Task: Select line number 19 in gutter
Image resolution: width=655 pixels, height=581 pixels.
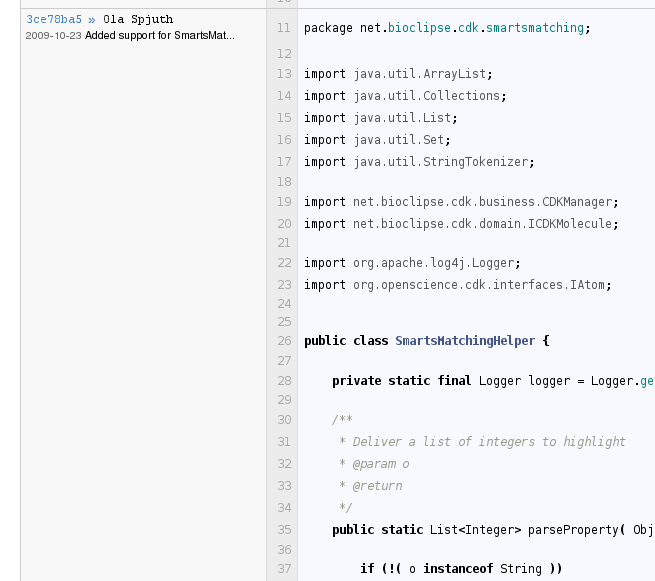Action: click(x=284, y=202)
